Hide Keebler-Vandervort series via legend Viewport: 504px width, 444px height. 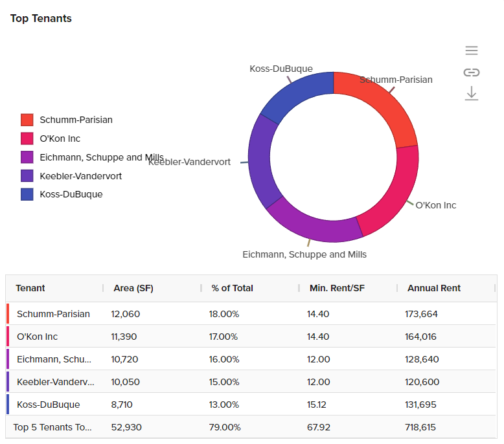[x=80, y=176]
